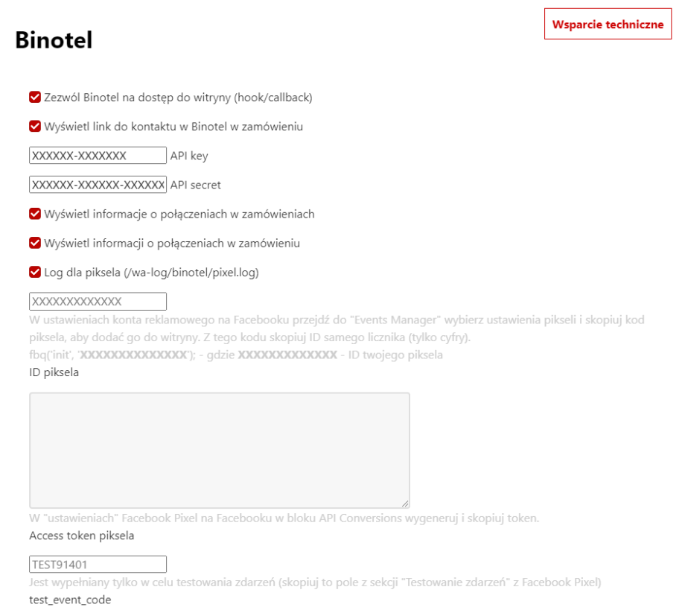Click the 'API key' label text
This screenshot has width=685, height=616.
tap(189, 156)
